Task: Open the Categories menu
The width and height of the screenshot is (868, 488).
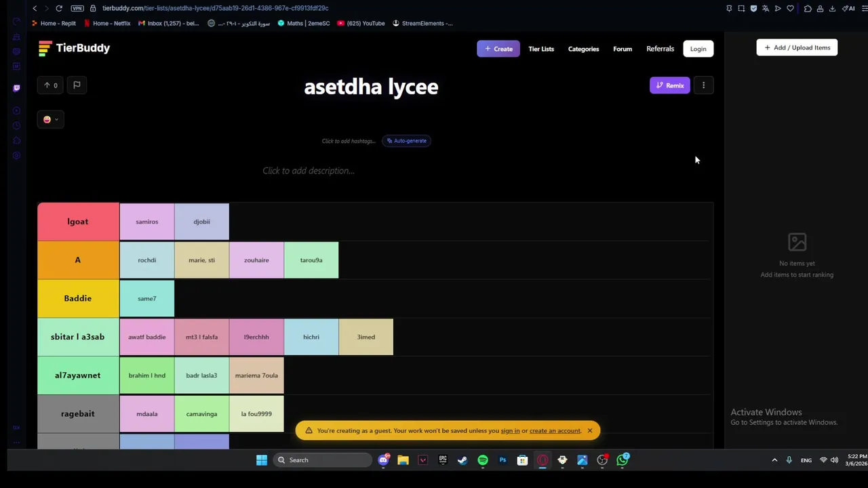Action: pos(583,49)
